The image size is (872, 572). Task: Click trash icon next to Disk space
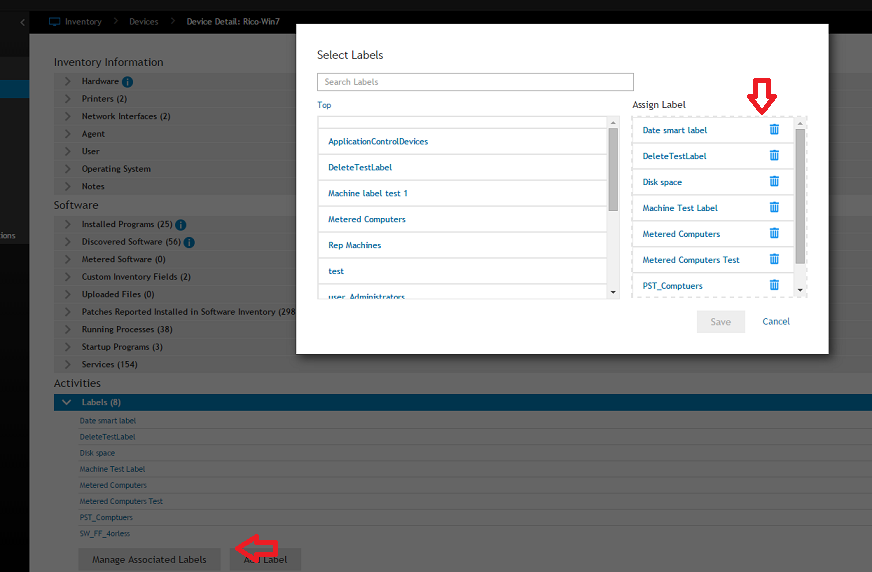point(774,182)
